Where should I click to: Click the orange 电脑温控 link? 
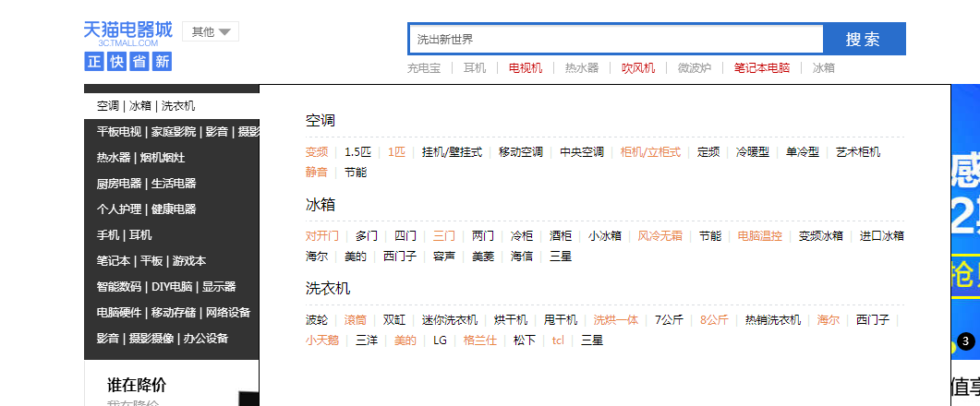coord(760,236)
